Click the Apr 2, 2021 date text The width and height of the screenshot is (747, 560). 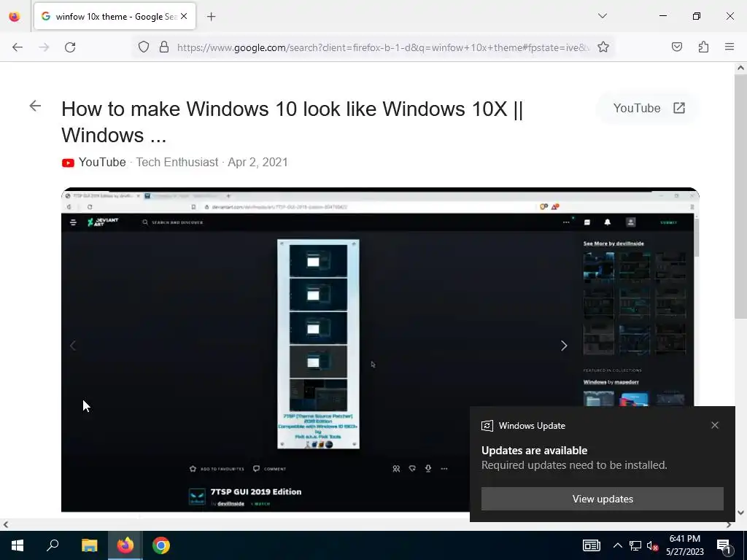[x=258, y=163]
